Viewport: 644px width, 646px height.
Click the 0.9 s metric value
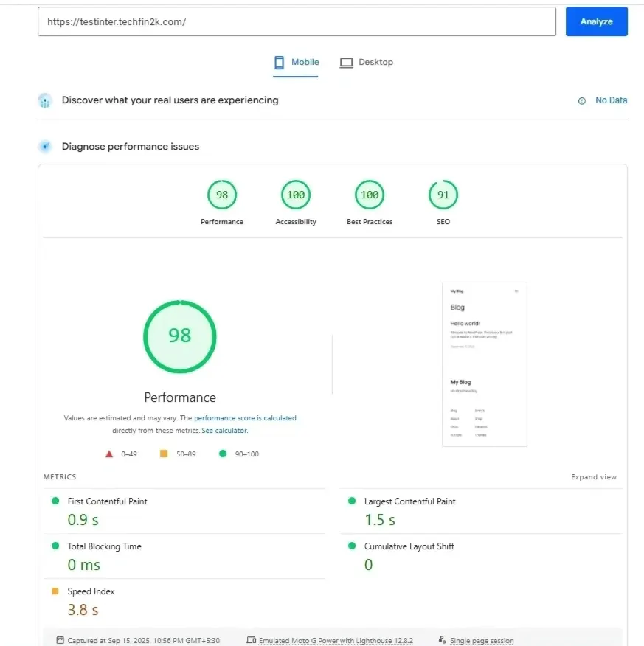83,520
